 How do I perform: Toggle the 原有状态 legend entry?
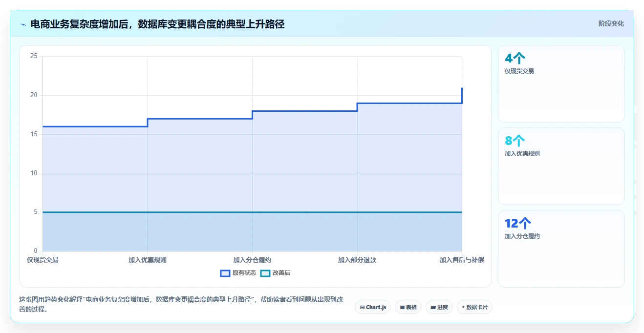coord(238,273)
